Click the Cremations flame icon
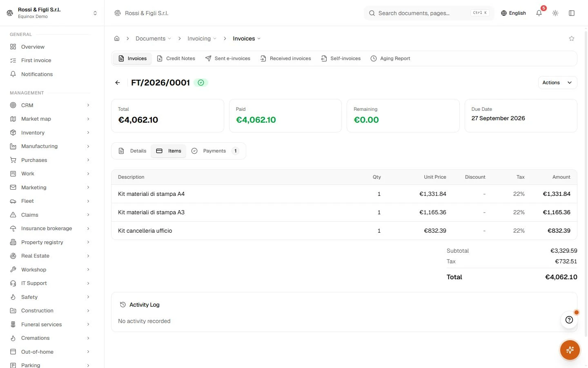Viewport: 588px width, 368px height. click(13, 338)
